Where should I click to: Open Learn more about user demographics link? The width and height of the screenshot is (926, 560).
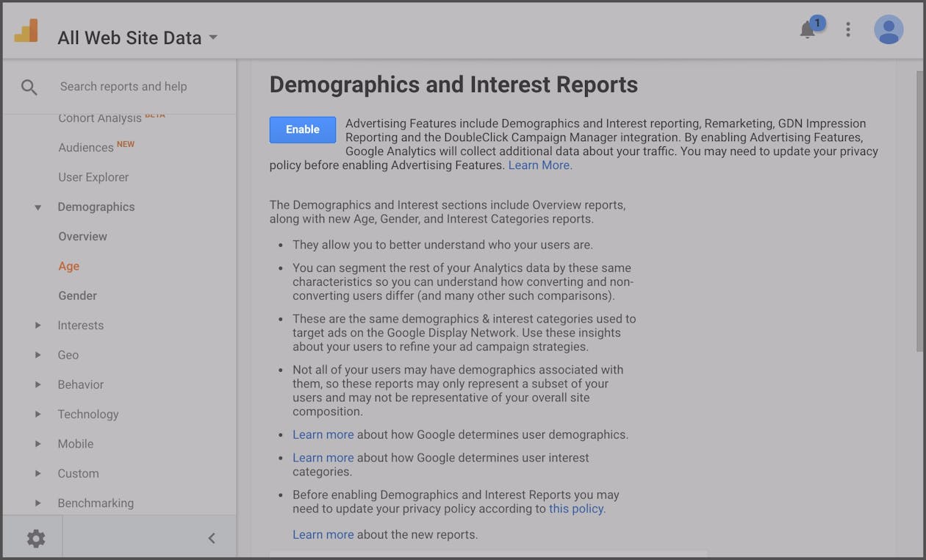point(323,434)
